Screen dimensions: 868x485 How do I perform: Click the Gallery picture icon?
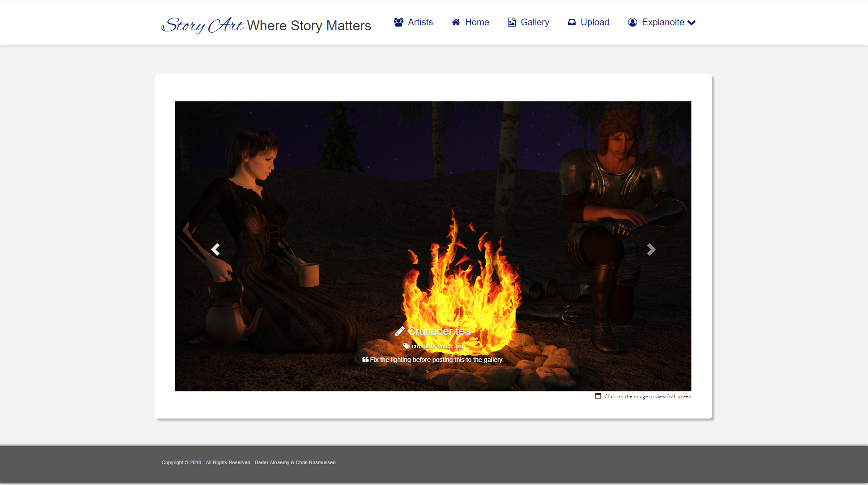point(512,22)
